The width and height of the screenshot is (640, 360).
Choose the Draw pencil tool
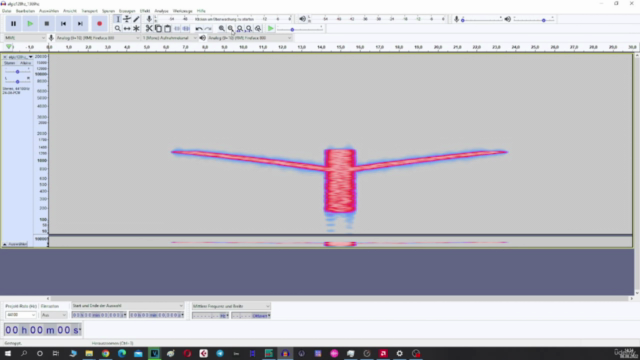136,19
